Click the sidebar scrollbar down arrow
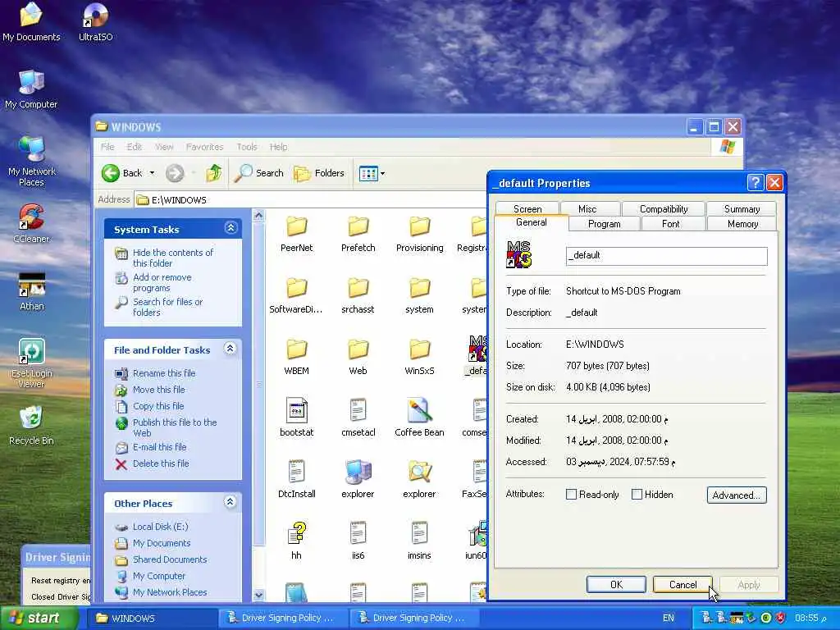Viewport: 840px width, 630px height. [258, 596]
